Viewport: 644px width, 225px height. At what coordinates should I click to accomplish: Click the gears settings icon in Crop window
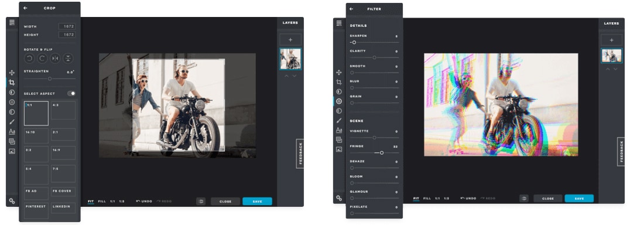click(x=12, y=201)
